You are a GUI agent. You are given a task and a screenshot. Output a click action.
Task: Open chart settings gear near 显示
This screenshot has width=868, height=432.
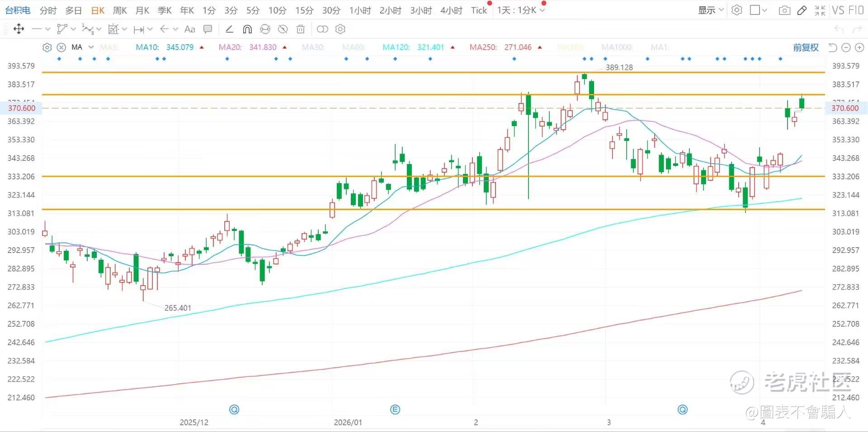(737, 10)
